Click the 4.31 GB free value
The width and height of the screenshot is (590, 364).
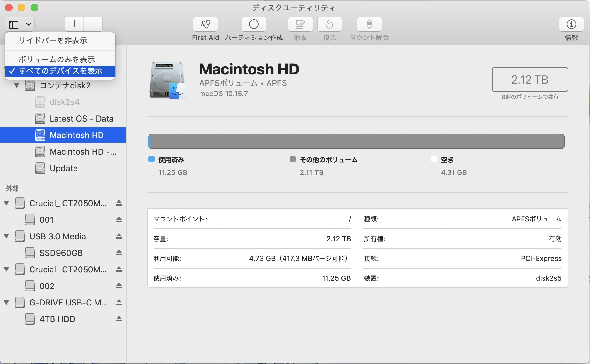(454, 172)
